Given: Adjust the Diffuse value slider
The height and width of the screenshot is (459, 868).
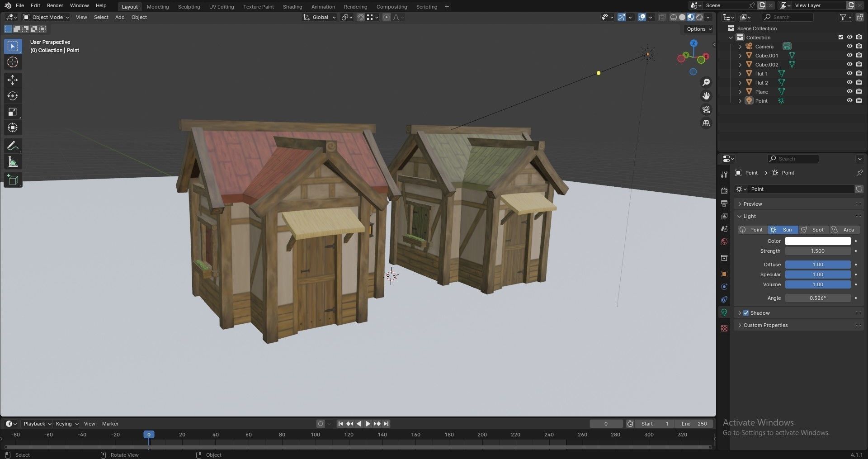Looking at the screenshot, I should (x=818, y=265).
